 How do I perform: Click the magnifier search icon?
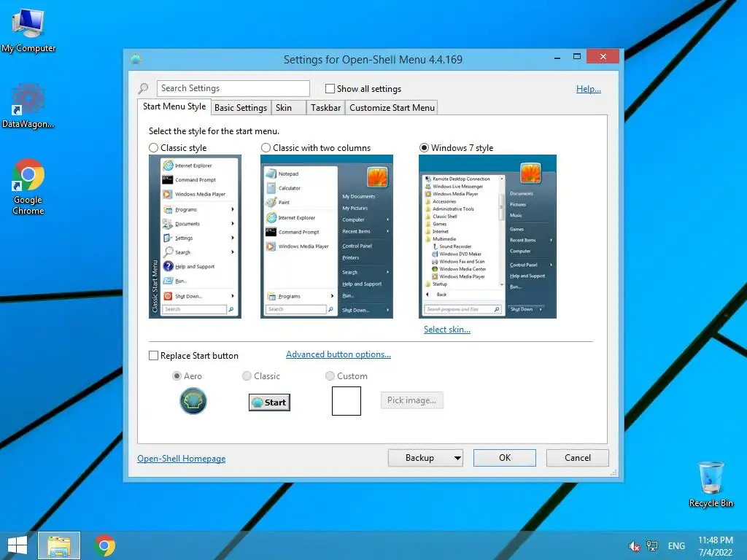143,88
